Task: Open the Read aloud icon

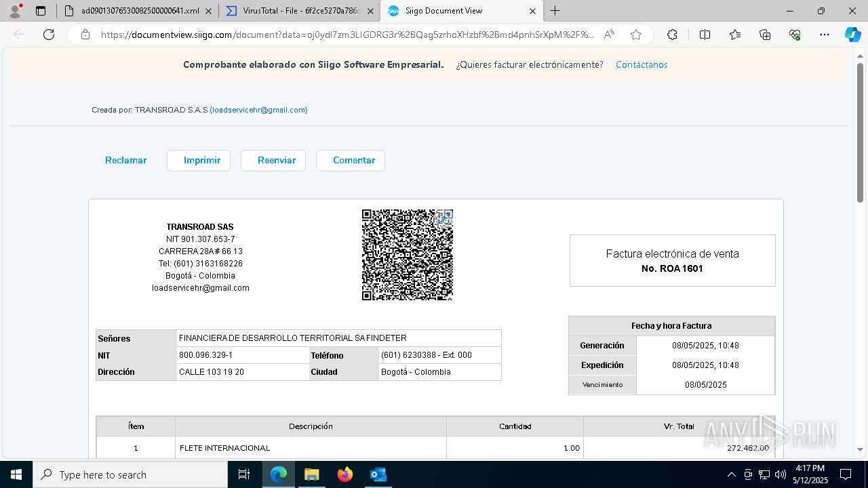Action: (x=609, y=35)
